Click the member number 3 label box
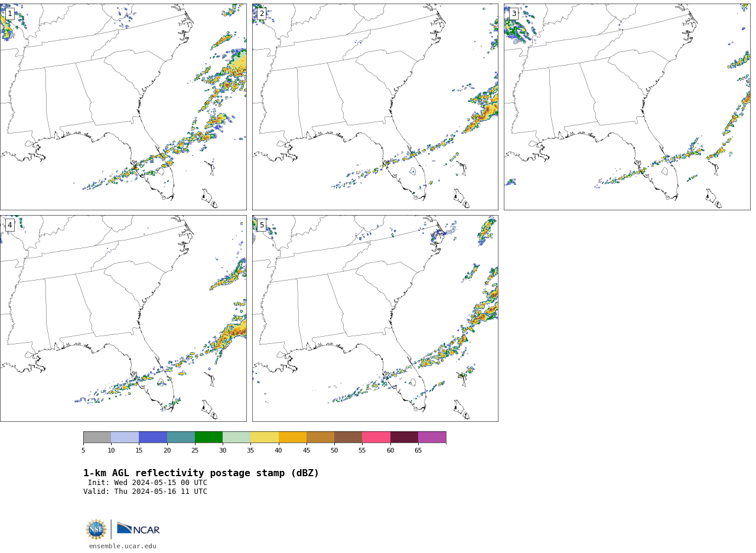This screenshot has width=756, height=553. click(514, 14)
